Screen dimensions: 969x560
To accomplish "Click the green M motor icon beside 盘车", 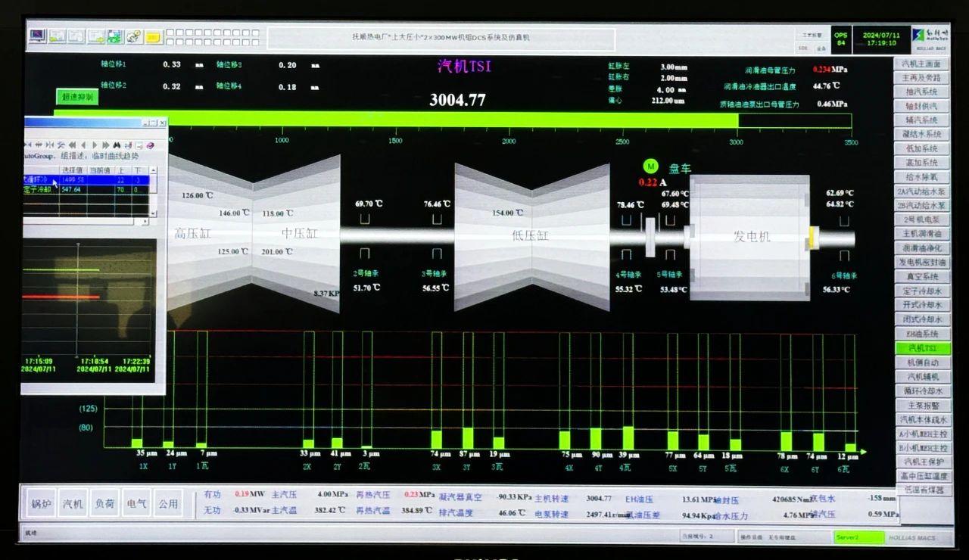I will tap(650, 166).
